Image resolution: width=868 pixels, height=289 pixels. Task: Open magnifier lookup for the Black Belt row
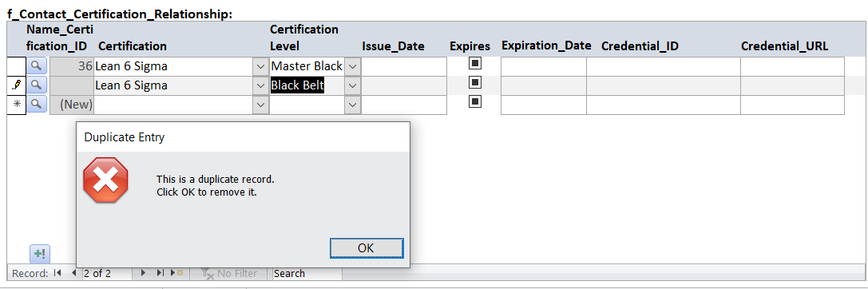(x=36, y=85)
